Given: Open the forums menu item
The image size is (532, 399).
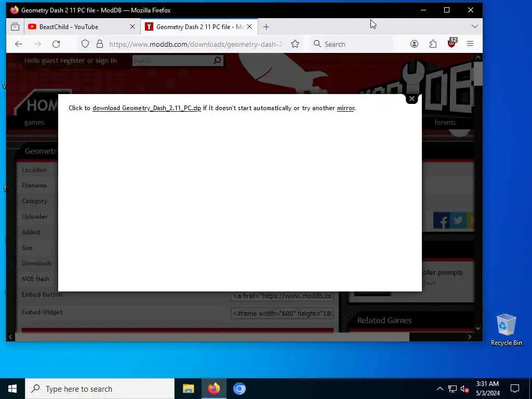Looking at the screenshot, I should (x=445, y=123).
